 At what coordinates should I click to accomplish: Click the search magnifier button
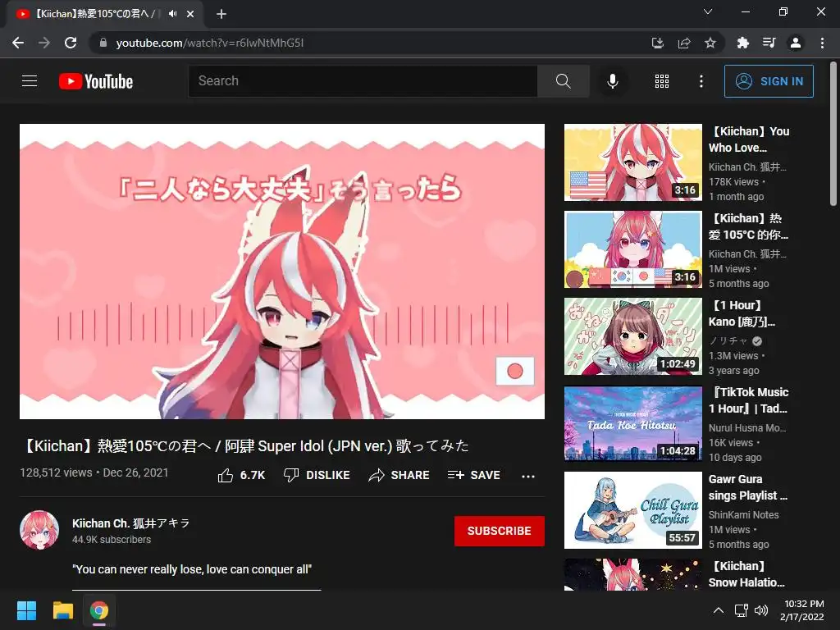click(x=563, y=81)
